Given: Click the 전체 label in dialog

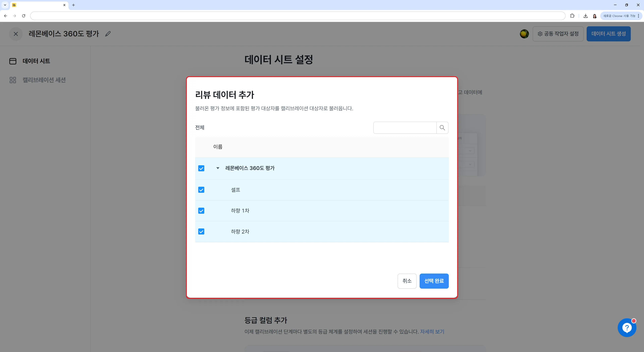Looking at the screenshot, I should click(200, 128).
